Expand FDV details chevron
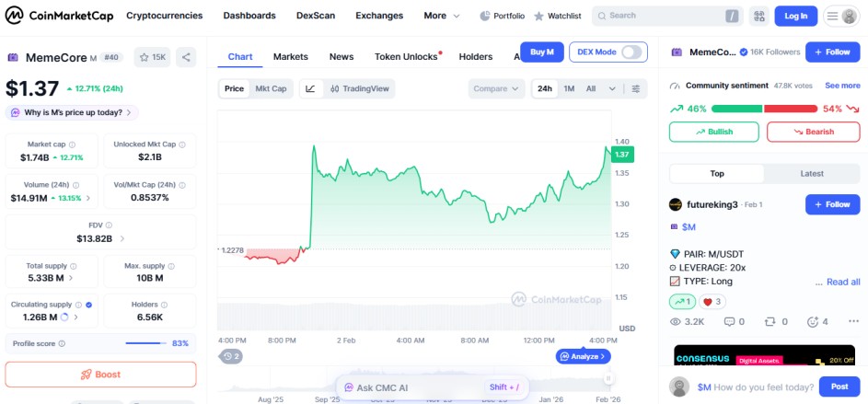868x404 pixels. (122, 239)
